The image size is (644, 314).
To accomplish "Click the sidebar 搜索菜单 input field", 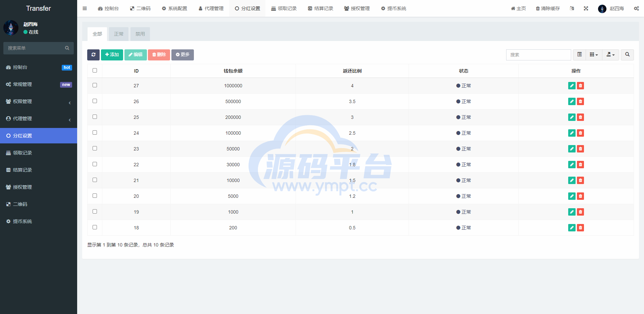I will point(35,48).
